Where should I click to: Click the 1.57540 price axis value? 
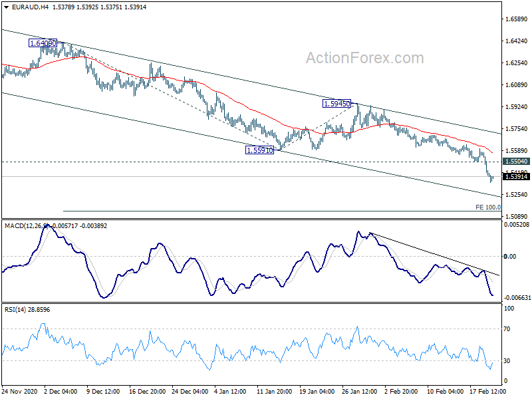(517, 128)
